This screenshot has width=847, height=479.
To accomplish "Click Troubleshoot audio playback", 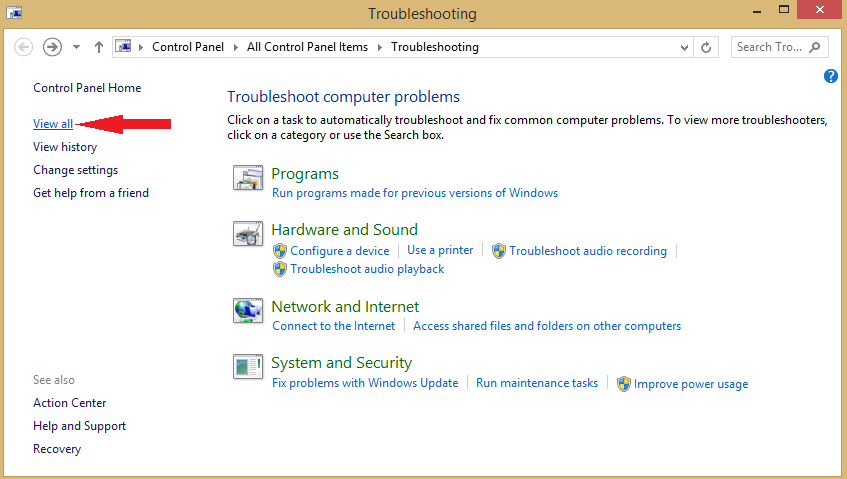I will tap(367, 269).
